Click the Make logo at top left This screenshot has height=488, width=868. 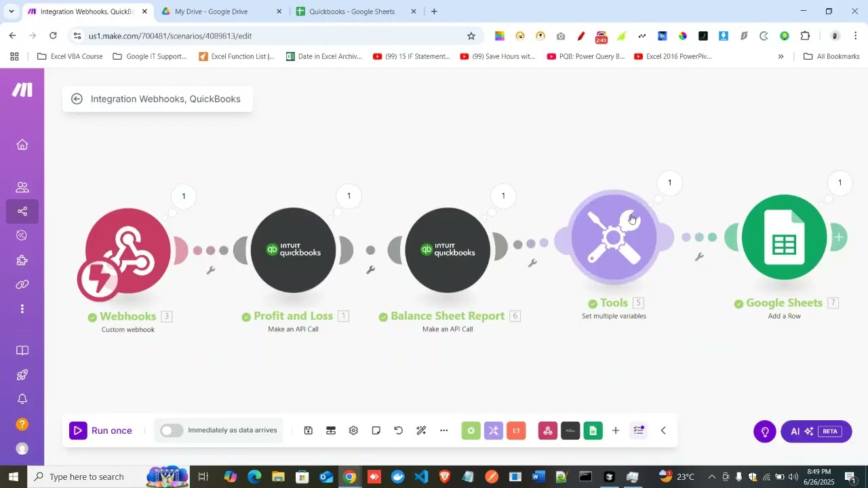coord(22,90)
